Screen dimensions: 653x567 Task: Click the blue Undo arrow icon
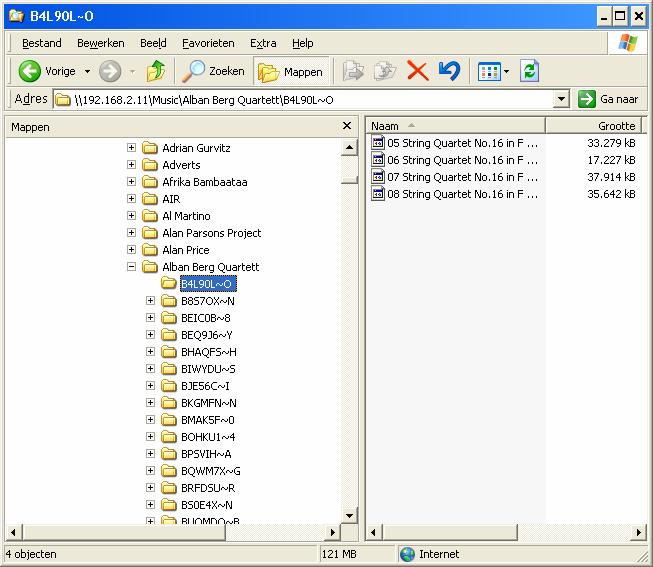[x=449, y=71]
